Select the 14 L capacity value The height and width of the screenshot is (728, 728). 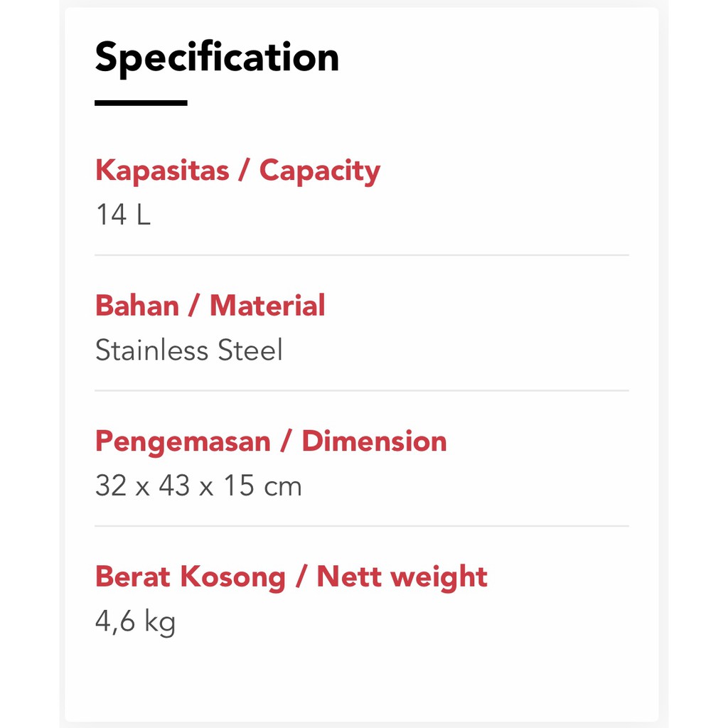click(123, 214)
